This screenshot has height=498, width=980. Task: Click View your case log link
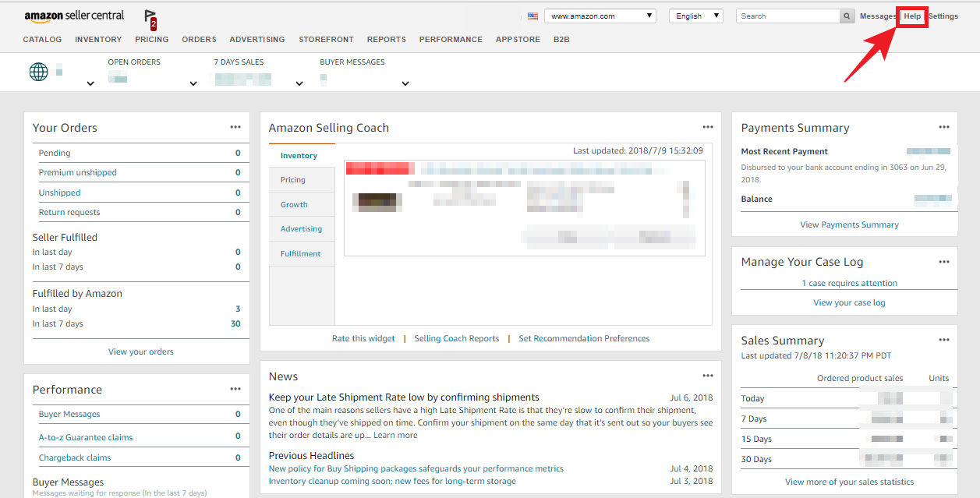[x=849, y=302]
